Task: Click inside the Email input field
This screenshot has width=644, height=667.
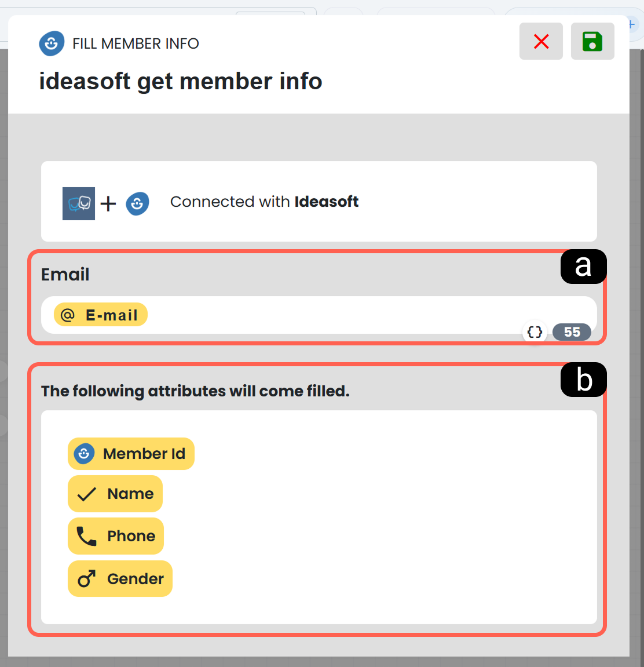Action: click(x=319, y=315)
